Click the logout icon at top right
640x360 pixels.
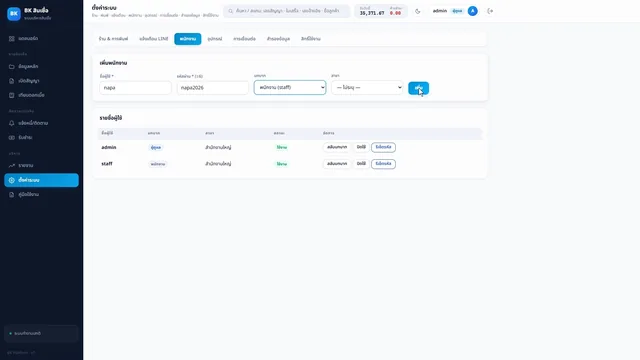pos(490,11)
